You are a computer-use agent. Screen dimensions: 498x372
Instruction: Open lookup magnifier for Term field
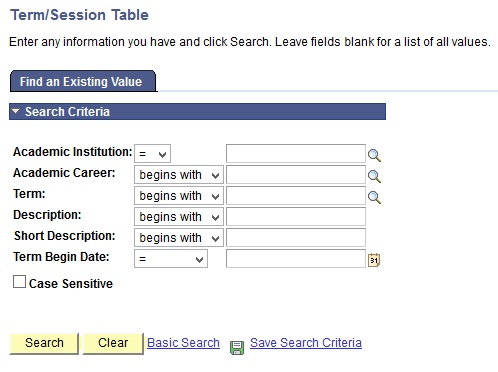point(374,197)
